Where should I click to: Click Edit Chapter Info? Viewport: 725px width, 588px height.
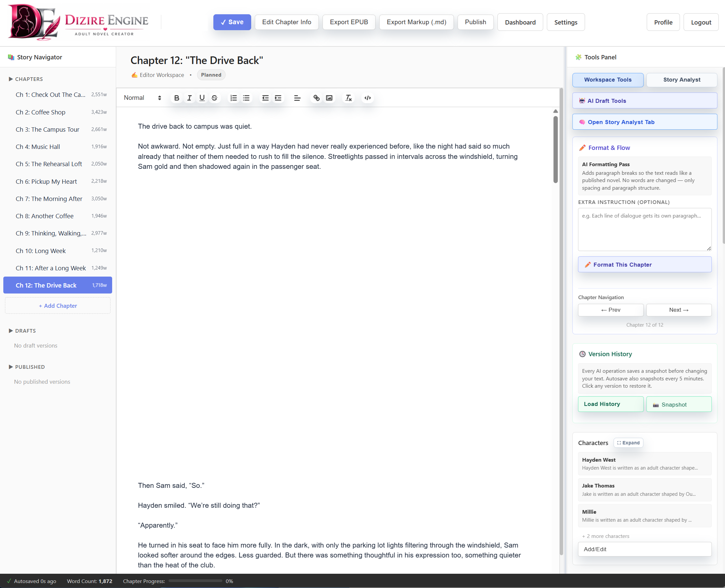click(287, 22)
